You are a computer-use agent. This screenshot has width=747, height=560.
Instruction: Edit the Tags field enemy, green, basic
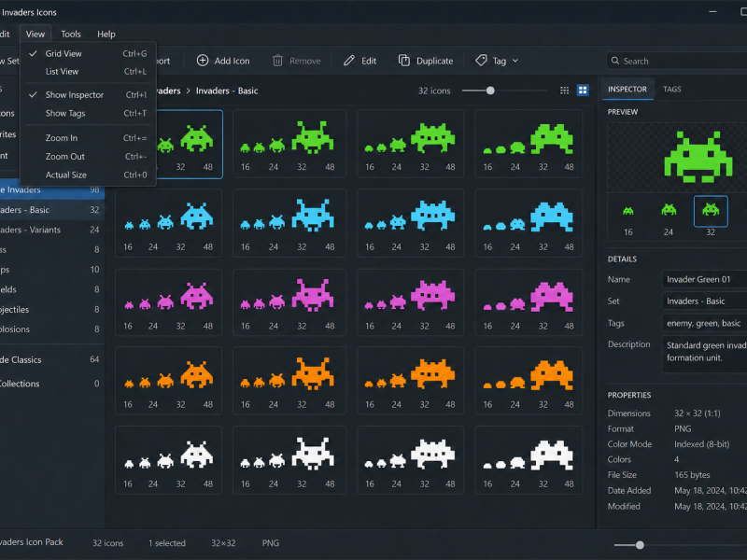click(x=705, y=323)
